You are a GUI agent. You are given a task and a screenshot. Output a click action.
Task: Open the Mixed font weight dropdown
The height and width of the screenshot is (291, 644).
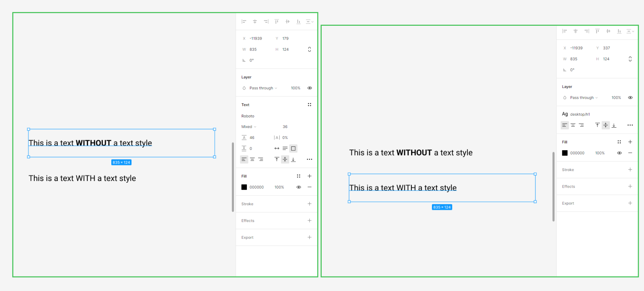pyautogui.click(x=249, y=127)
